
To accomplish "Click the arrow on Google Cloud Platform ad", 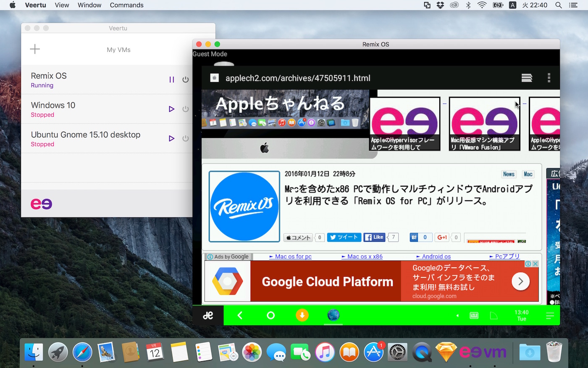I will 520,281.
